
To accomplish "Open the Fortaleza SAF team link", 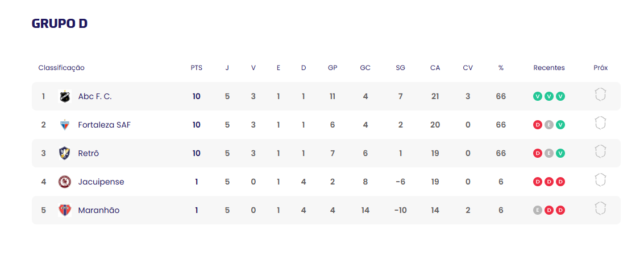I will click(x=105, y=125).
